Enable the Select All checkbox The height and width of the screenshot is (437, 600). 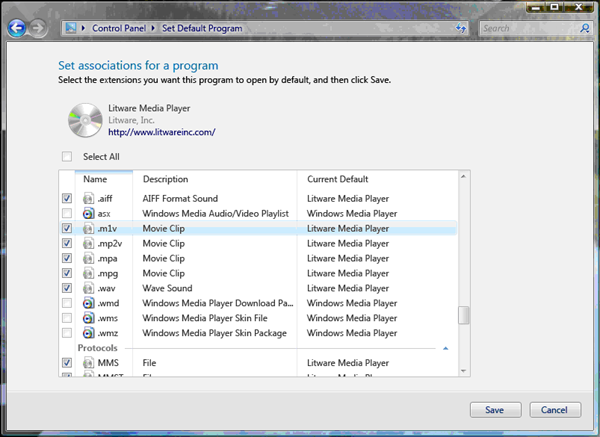(67, 157)
